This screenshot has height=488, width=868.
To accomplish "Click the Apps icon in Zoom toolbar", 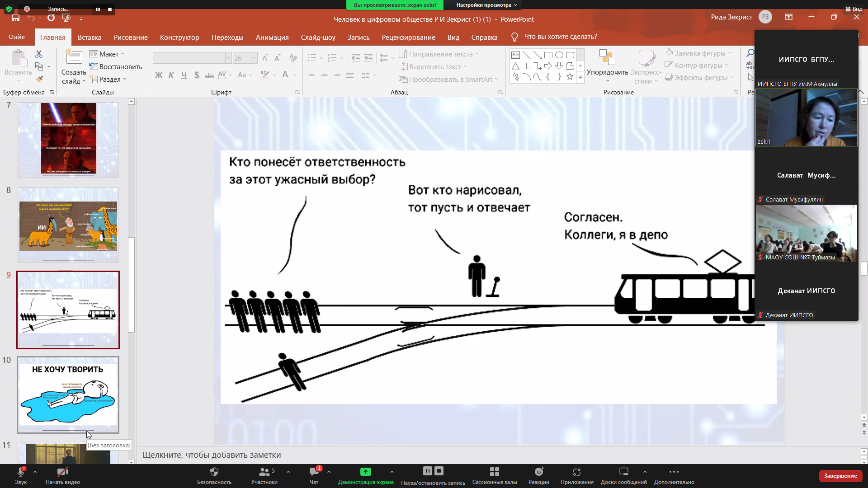I will [576, 472].
